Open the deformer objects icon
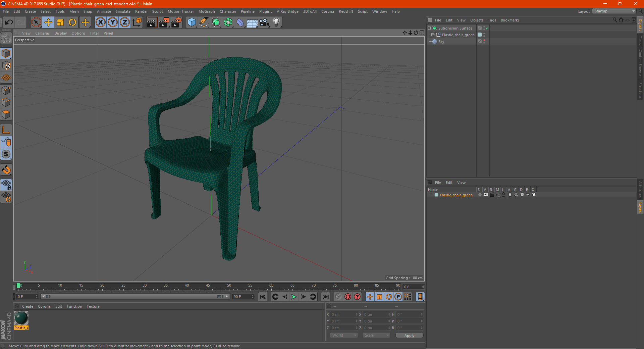The image size is (644, 349). click(240, 22)
